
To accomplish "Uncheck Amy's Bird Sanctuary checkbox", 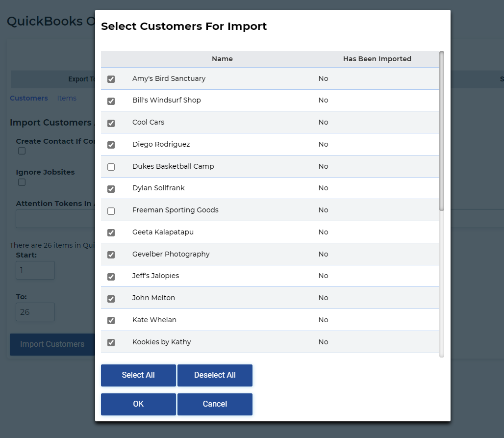I will (x=111, y=79).
